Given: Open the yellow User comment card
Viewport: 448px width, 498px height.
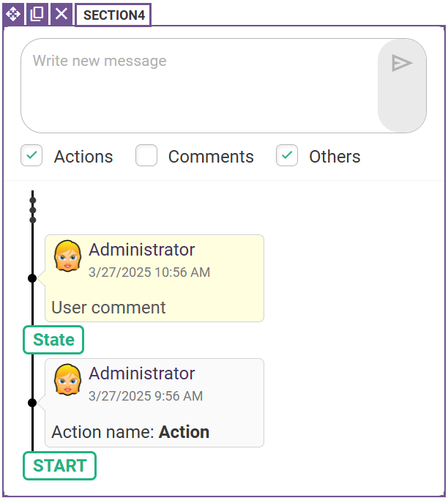Looking at the screenshot, I should click(154, 278).
